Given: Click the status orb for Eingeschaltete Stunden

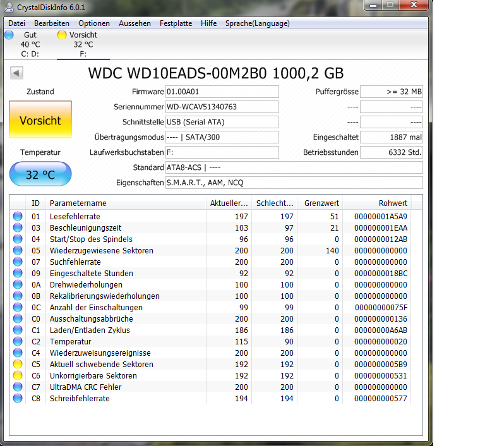Looking at the screenshot, I should (x=18, y=273).
